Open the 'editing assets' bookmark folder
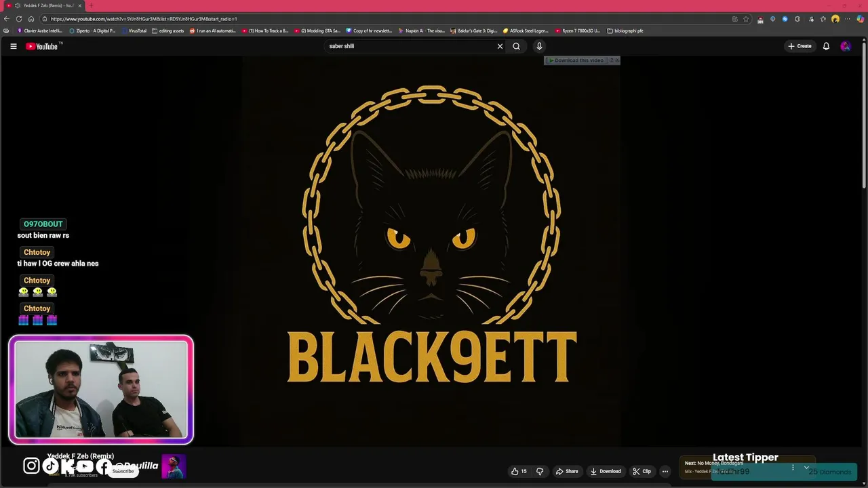The height and width of the screenshot is (488, 868). (168, 30)
